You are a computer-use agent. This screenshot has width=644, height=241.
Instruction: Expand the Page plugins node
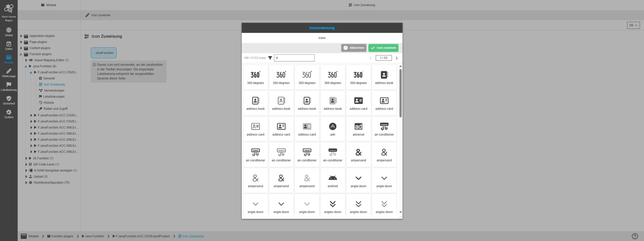tap(21, 42)
